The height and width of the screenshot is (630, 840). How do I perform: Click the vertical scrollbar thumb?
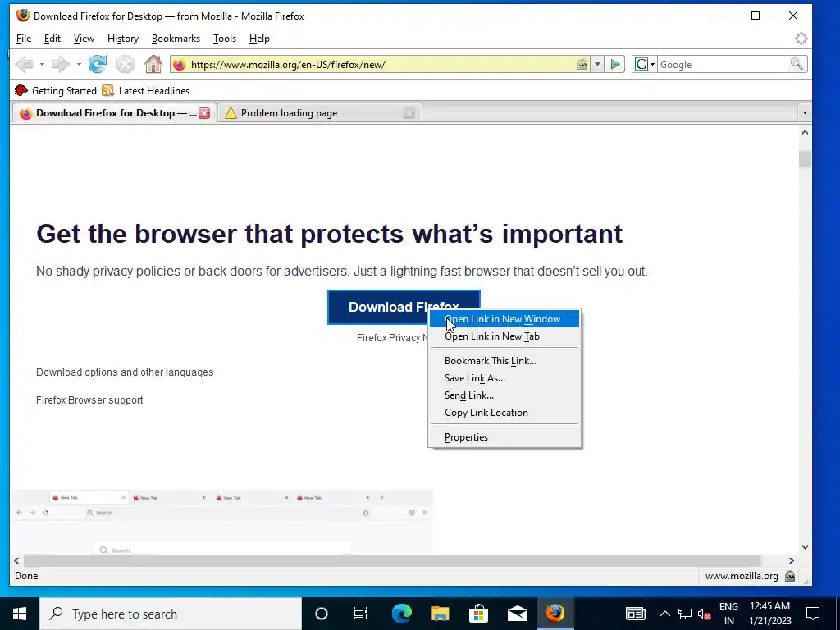click(x=805, y=159)
